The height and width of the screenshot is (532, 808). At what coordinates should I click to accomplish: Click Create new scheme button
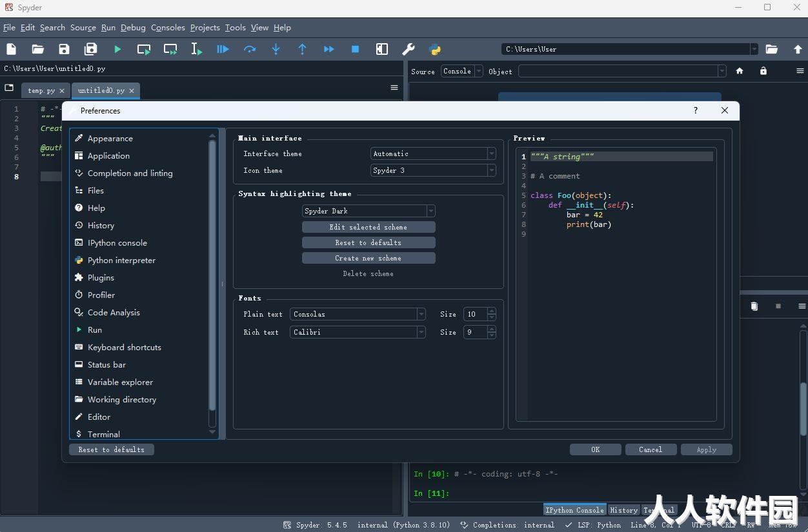369,258
